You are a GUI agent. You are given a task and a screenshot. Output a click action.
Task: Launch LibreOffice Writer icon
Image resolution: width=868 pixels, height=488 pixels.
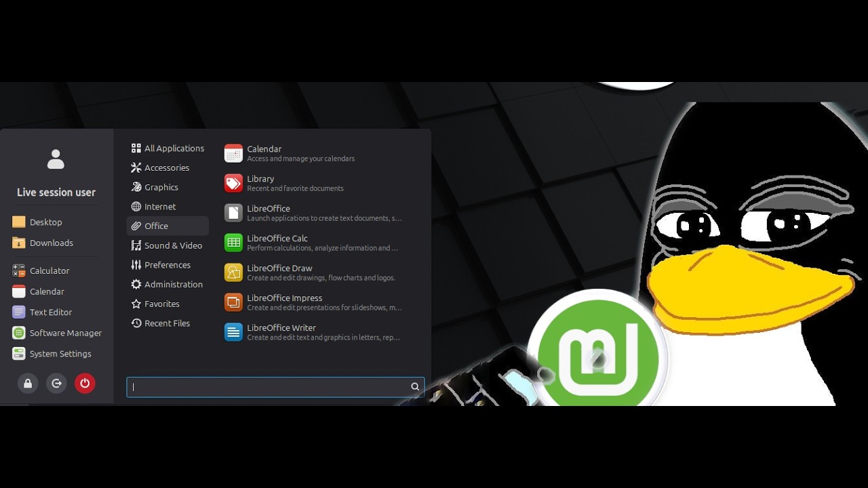pos(233,332)
